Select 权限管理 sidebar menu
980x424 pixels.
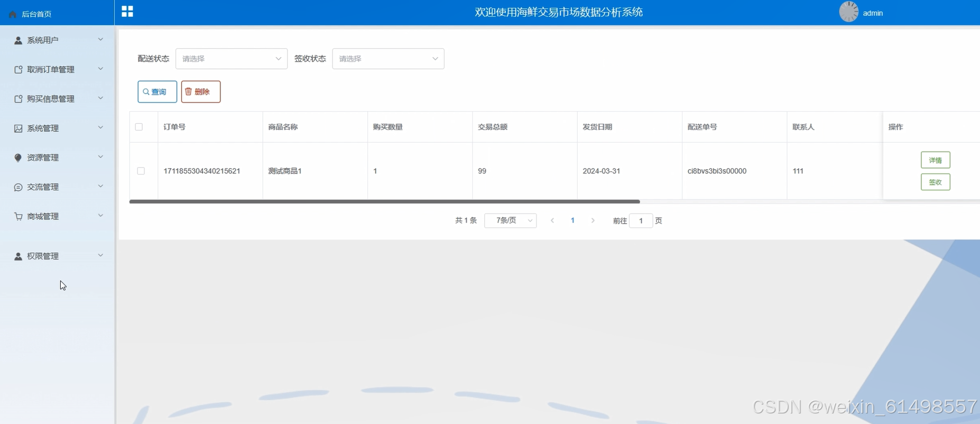pos(57,256)
